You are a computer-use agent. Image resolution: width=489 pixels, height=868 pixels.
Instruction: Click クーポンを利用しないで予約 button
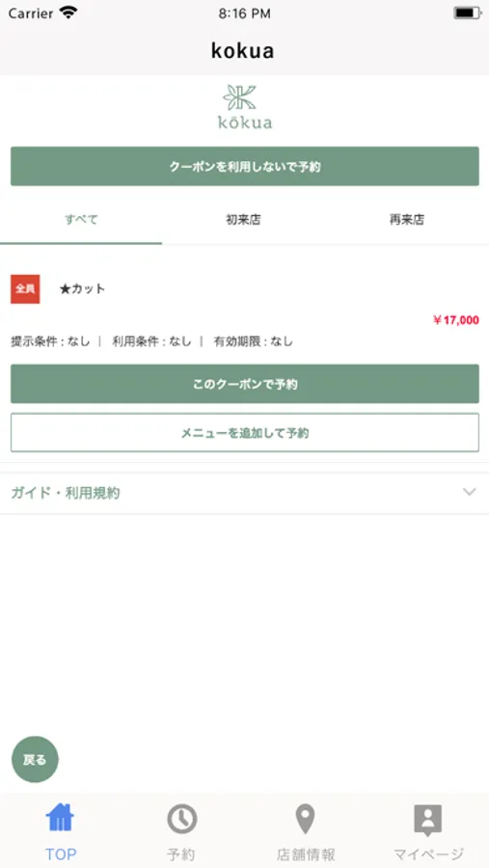point(245,166)
